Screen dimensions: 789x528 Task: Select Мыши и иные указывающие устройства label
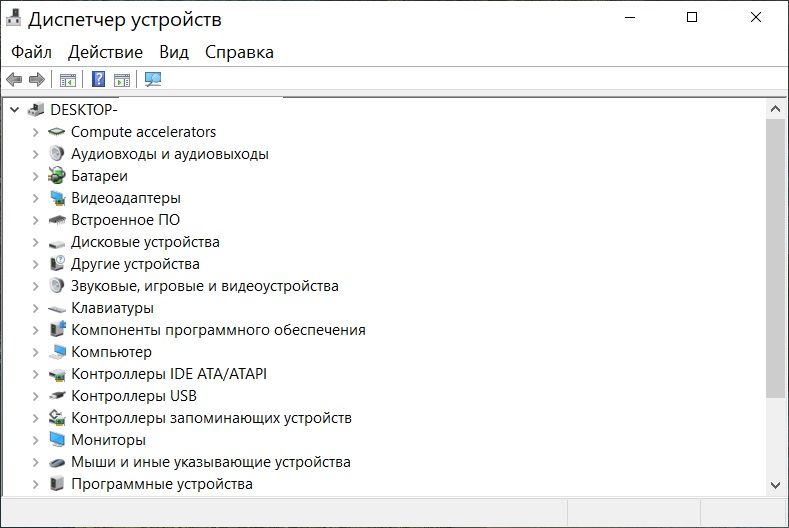pos(211,462)
